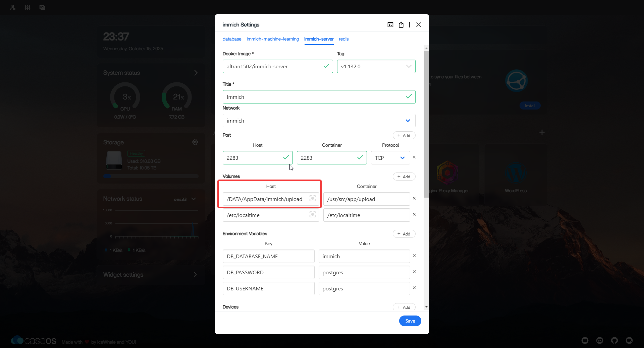Click the storage drive thumbnail
The image size is (644, 348).
[114, 160]
